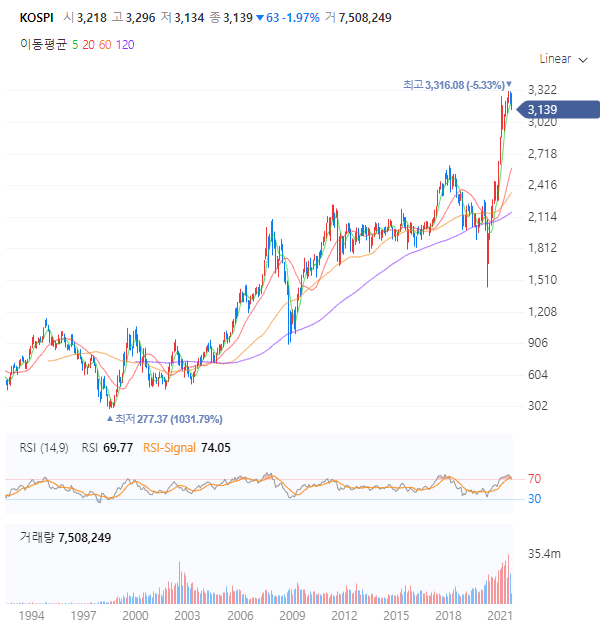Click the close price 종 3,139
607x637 pixels.
[x=231, y=18]
